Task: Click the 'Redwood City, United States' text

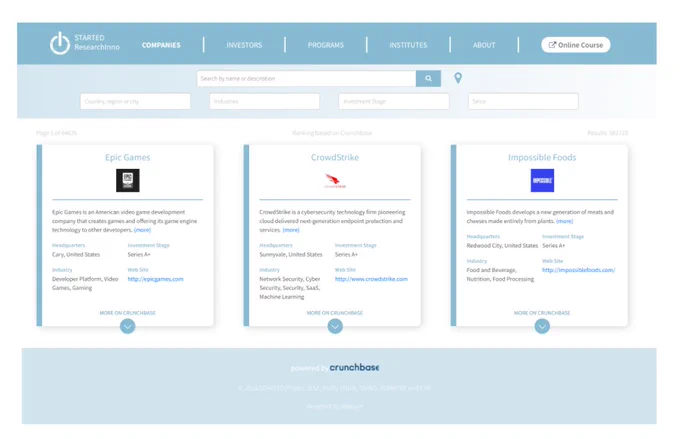Action: (x=502, y=246)
